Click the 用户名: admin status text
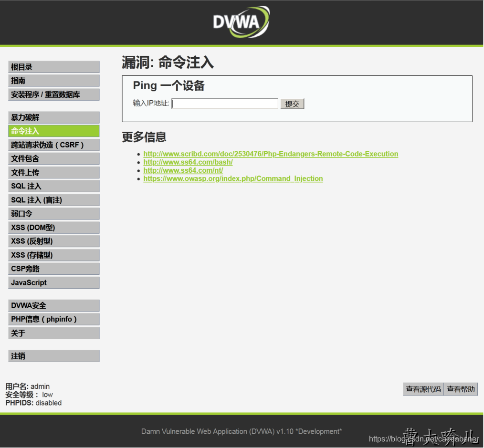Image resolution: width=484 pixels, height=448 pixels. click(x=28, y=386)
